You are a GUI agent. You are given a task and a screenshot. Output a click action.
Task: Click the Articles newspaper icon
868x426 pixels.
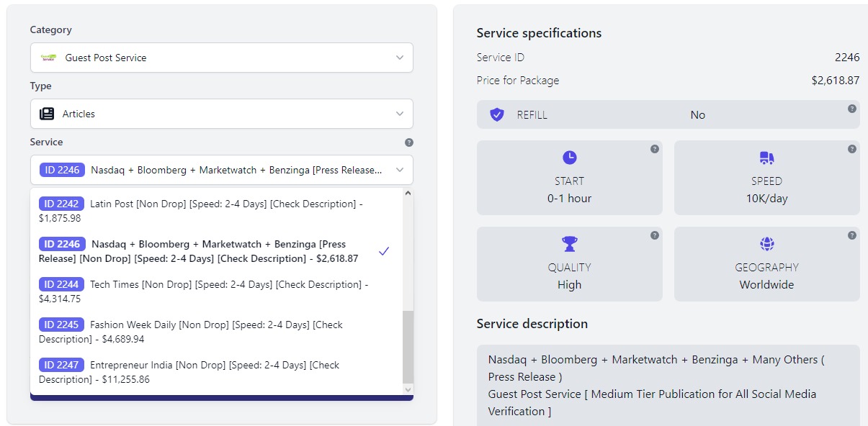(47, 114)
